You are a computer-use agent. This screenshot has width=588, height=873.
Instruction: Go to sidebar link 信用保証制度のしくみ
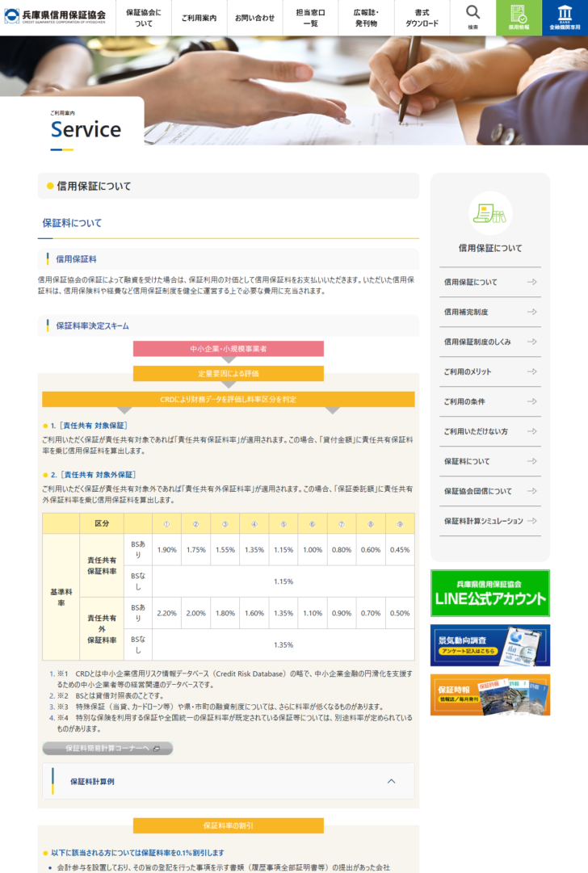[490, 342]
